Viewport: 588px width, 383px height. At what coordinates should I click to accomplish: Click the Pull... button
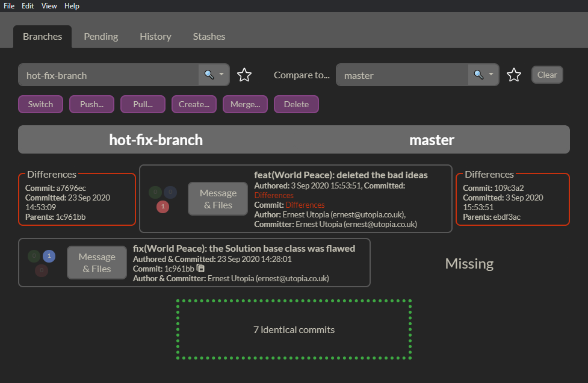[143, 104]
